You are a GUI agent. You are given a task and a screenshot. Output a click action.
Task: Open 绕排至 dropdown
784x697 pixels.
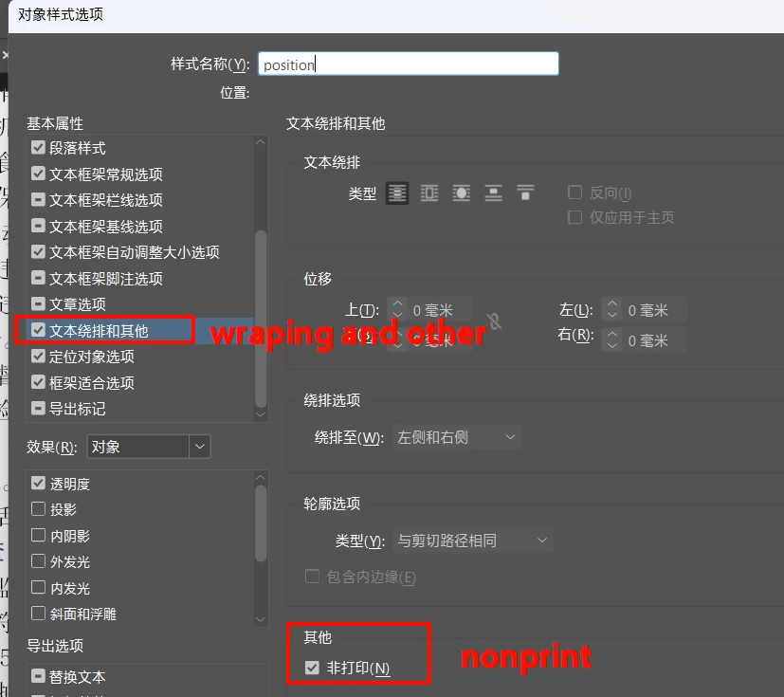pos(457,437)
